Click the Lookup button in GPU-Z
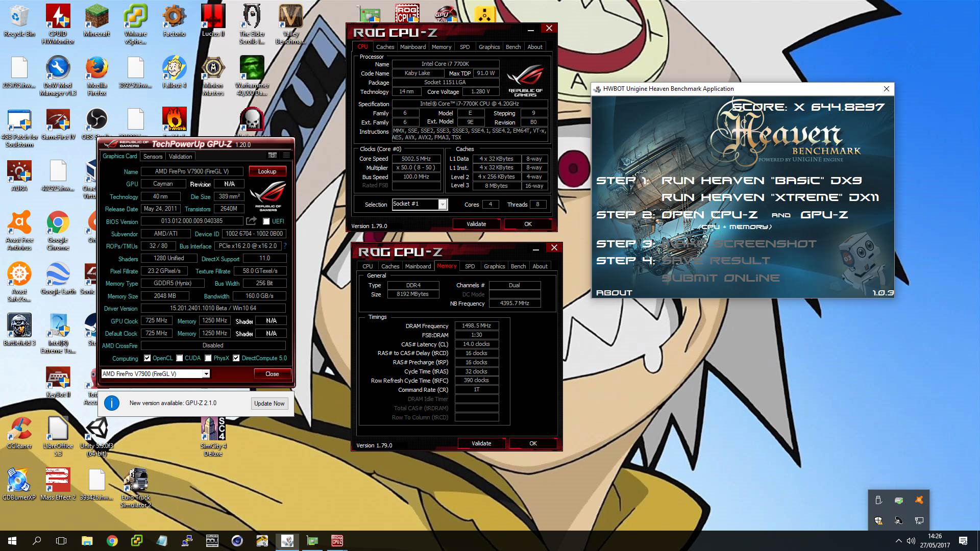Viewport: 980px width, 551px height. click(x=267, y=171)
